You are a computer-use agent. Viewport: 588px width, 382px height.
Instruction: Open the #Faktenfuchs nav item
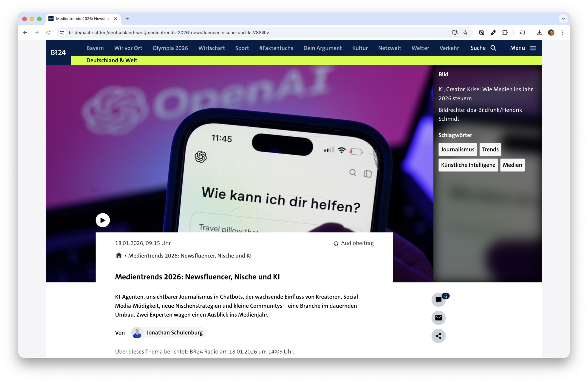(x=276, y=48)
